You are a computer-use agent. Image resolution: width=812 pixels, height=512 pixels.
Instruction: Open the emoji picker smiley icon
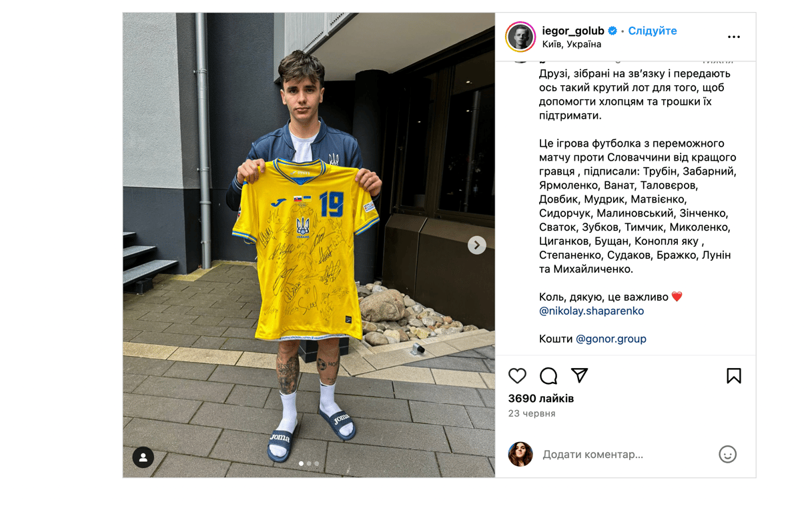coord(727,454)
